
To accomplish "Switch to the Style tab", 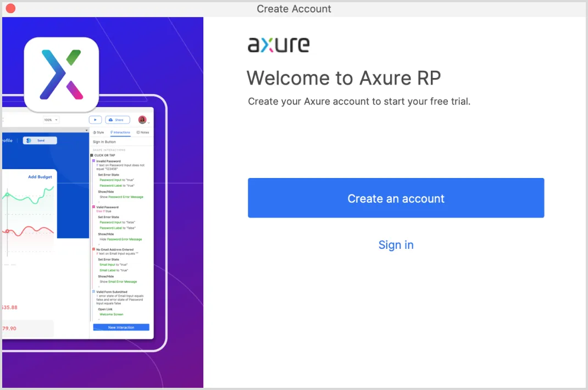I will pos(98,132).
